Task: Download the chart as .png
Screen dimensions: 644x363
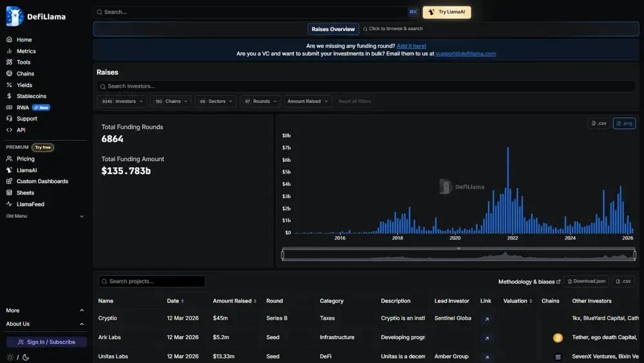Action: tap(624, 123)
